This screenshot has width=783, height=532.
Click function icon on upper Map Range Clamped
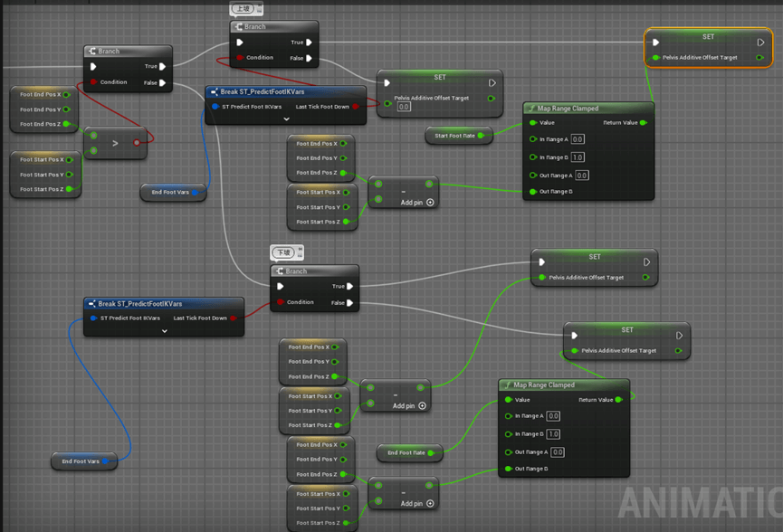(x=532, y=109)
